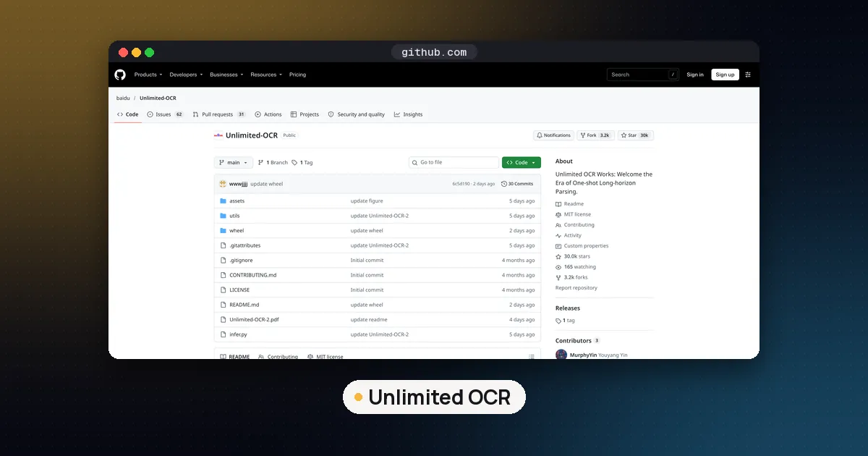Open README.md file
Screen dimensions: 868x456
(244, 305)
